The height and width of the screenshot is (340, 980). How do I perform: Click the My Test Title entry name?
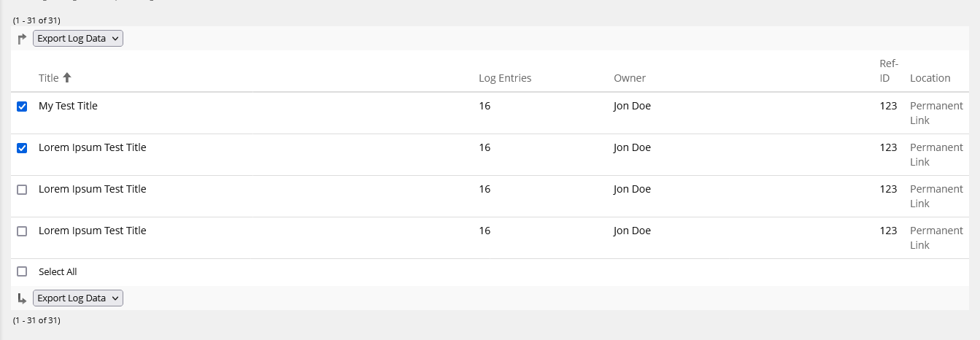(68, 106)
